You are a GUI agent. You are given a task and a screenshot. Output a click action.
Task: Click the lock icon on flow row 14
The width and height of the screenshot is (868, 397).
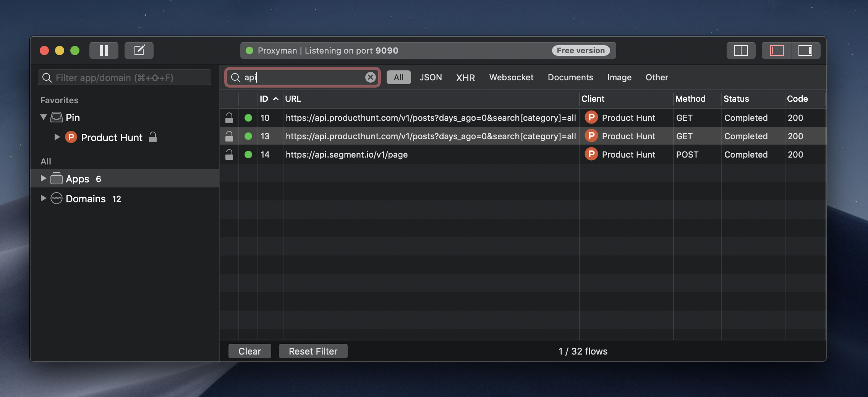coord(229,155)
